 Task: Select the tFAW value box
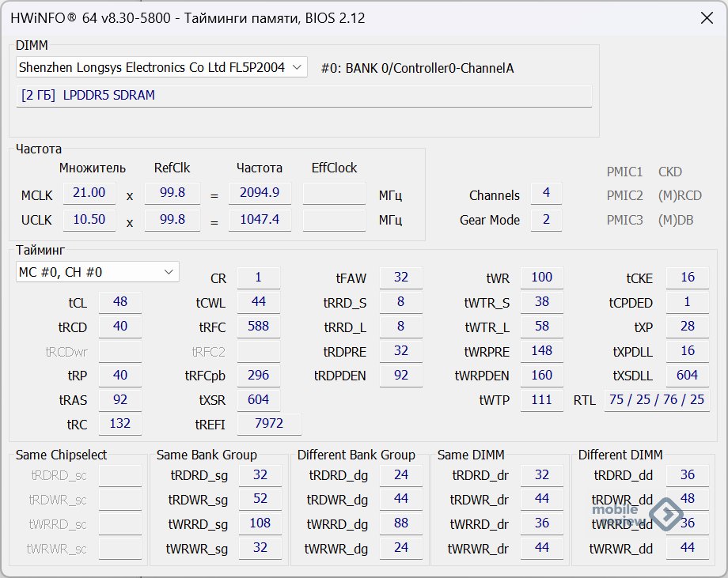pos(401,278)
